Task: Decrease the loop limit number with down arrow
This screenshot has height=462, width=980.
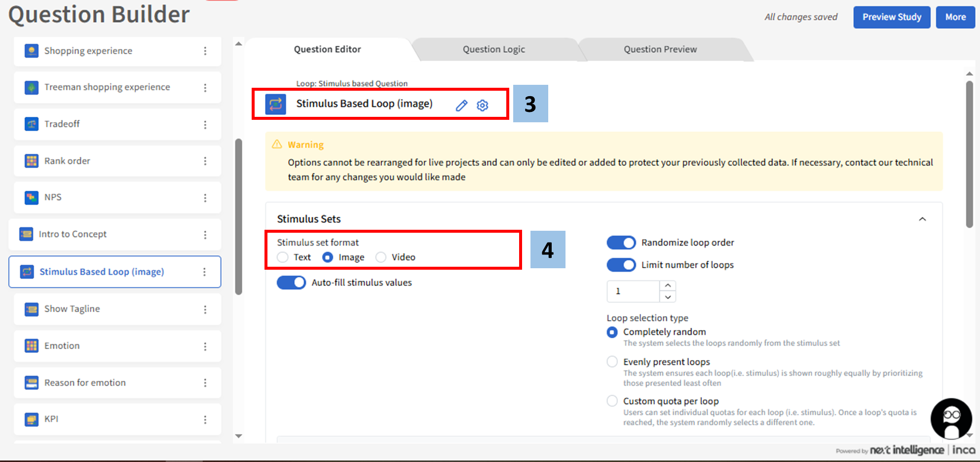Action: pyautogui.click(x=668, y=297)
